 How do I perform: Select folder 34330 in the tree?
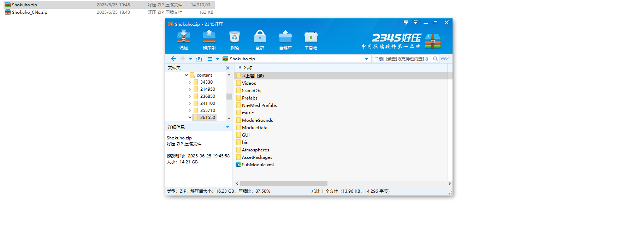pos(203,82)
